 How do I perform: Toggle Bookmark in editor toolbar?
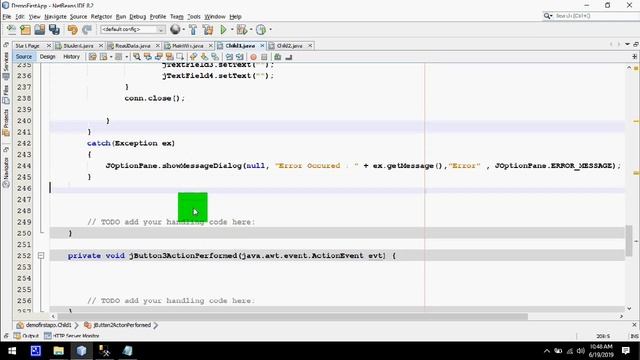click(215, 57)
